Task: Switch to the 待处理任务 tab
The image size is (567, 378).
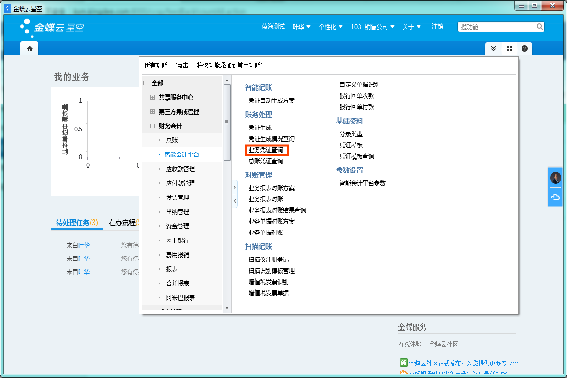Action: (x=77, y=222)
